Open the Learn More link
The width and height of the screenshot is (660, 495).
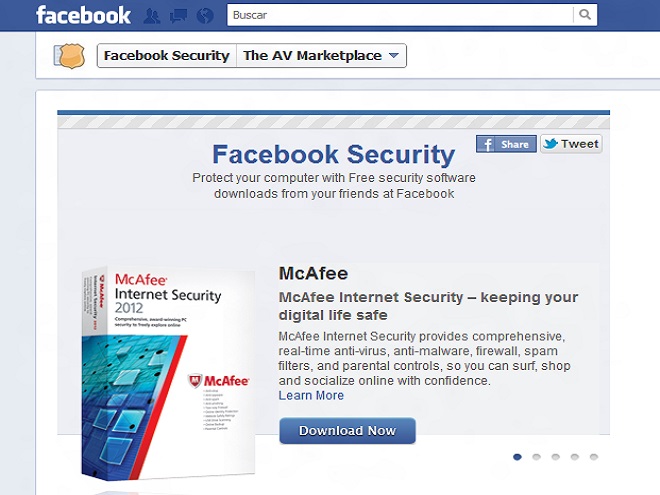[x=311, y=396]
